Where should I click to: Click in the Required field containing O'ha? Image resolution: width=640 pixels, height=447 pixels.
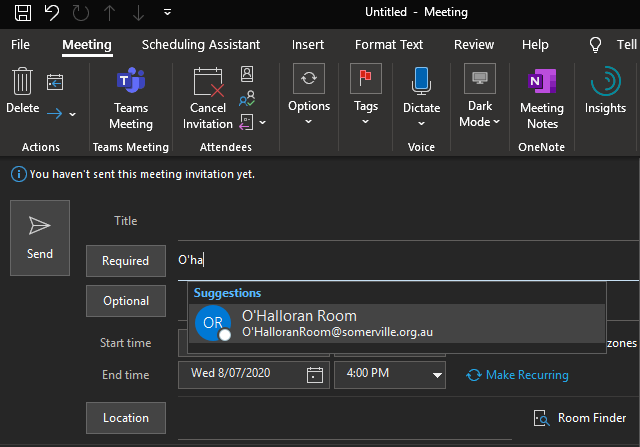408,260
